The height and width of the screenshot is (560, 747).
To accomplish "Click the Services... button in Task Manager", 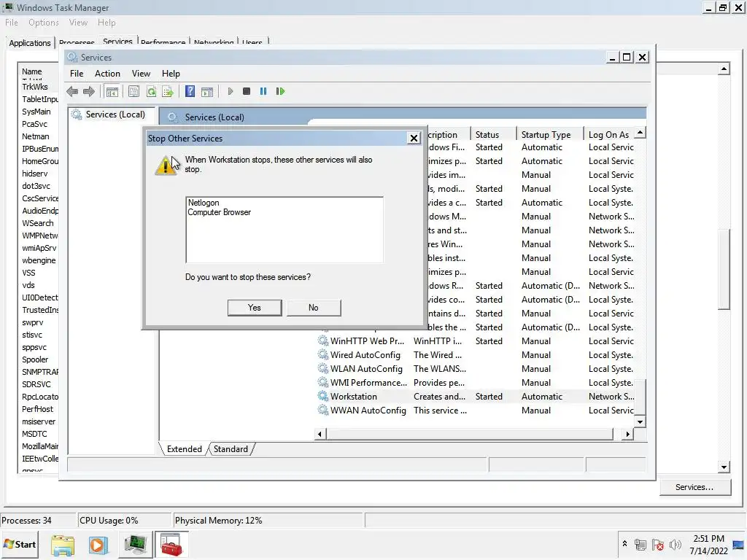I will point(694,487).
